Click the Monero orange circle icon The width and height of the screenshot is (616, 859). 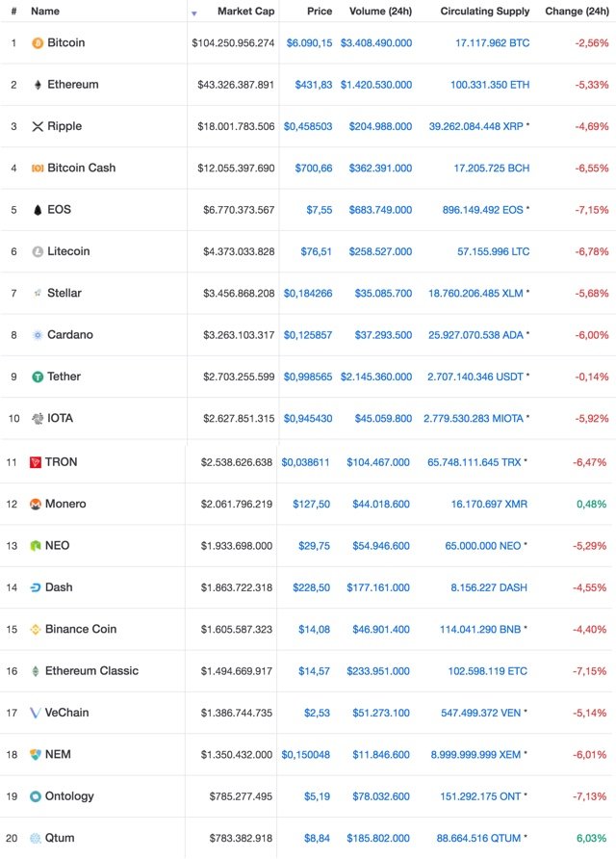point(37,504)
